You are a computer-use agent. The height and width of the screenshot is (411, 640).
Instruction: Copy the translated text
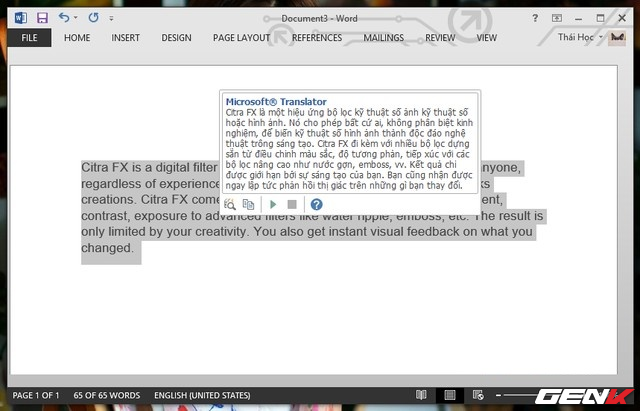[248, 204]
